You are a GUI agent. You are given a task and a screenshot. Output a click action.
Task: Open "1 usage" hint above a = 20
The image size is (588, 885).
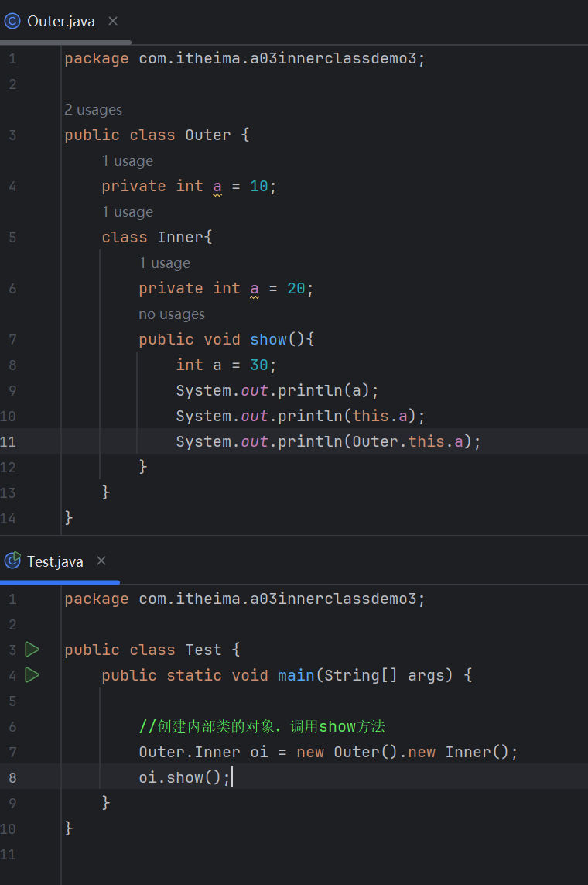(x=164, y=263)
